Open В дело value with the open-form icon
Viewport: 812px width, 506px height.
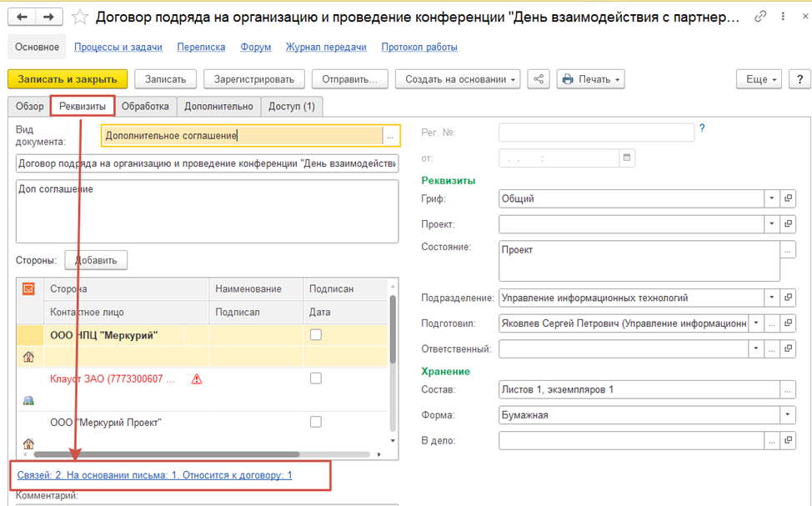[788, 440]
